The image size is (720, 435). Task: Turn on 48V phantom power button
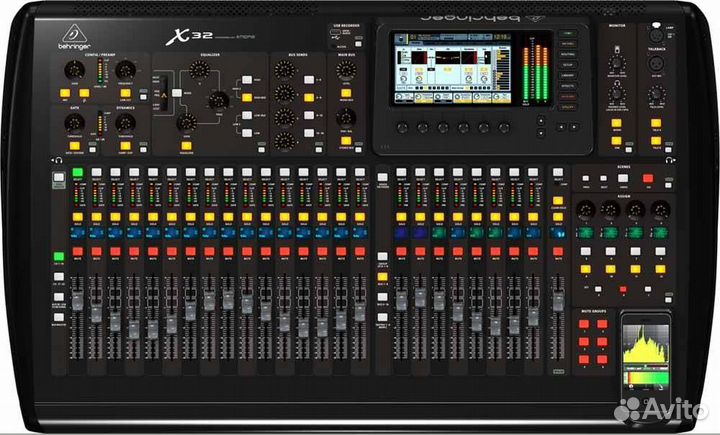coord(65,93)
